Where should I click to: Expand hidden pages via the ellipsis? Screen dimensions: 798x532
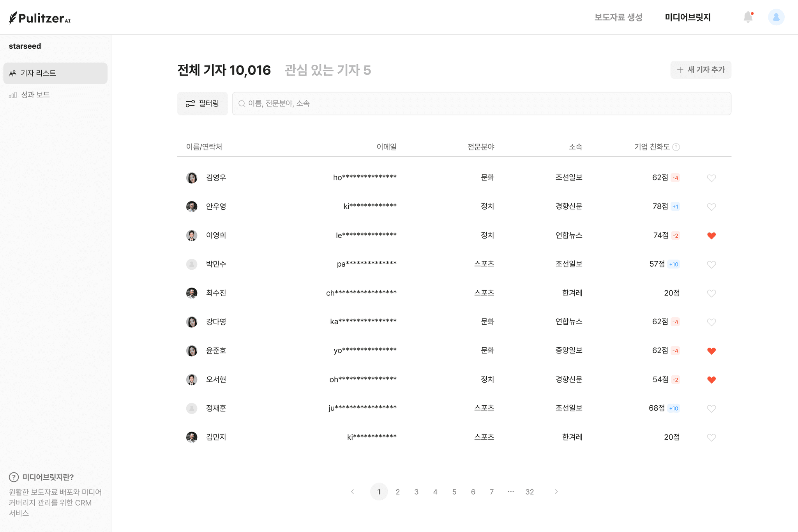(510, 491)
